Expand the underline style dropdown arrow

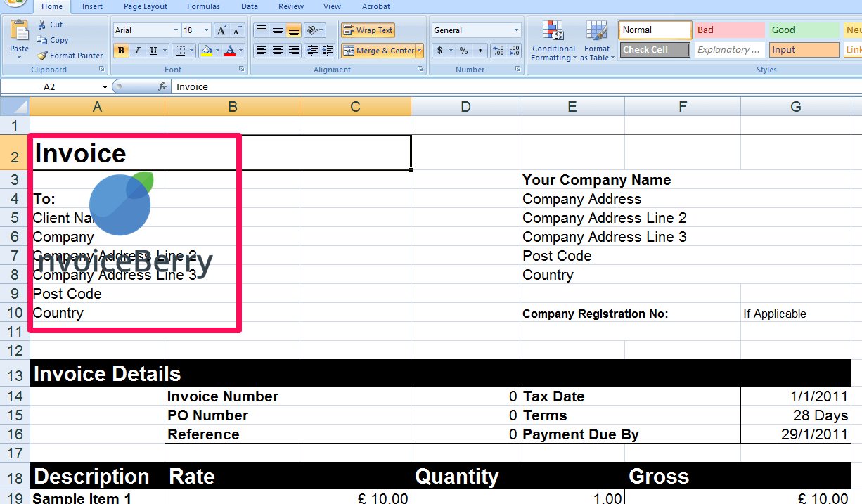click(165, 51)
